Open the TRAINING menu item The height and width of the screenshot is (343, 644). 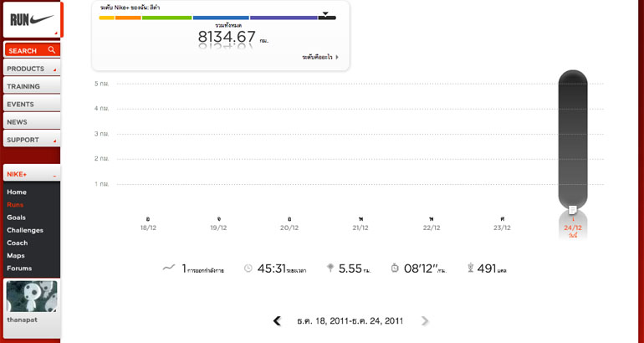point(31,86)
